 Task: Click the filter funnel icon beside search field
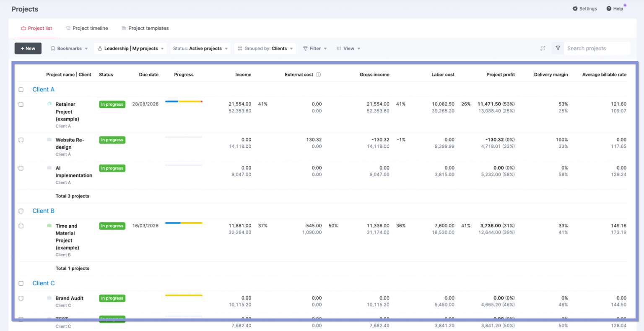(x=558, y=48)
